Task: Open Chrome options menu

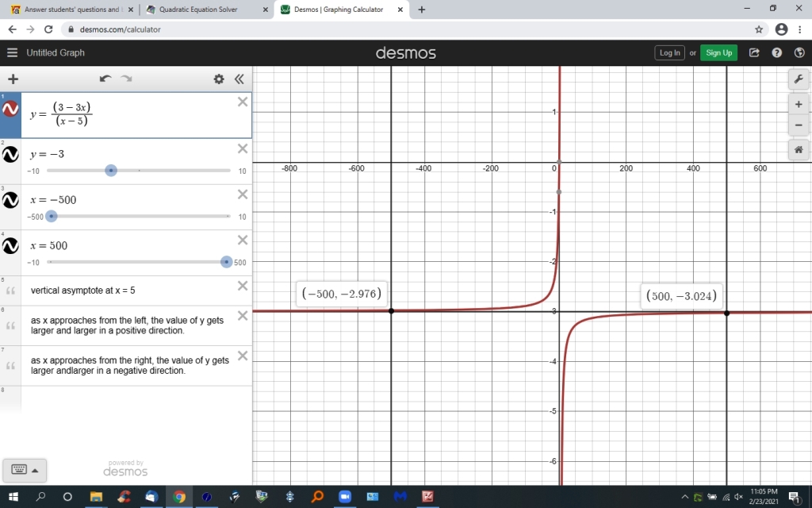Action: pos(800,29)
